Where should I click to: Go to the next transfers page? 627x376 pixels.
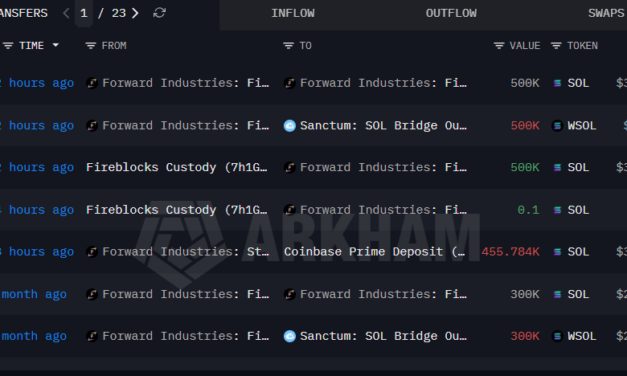[x=135, y=13]
